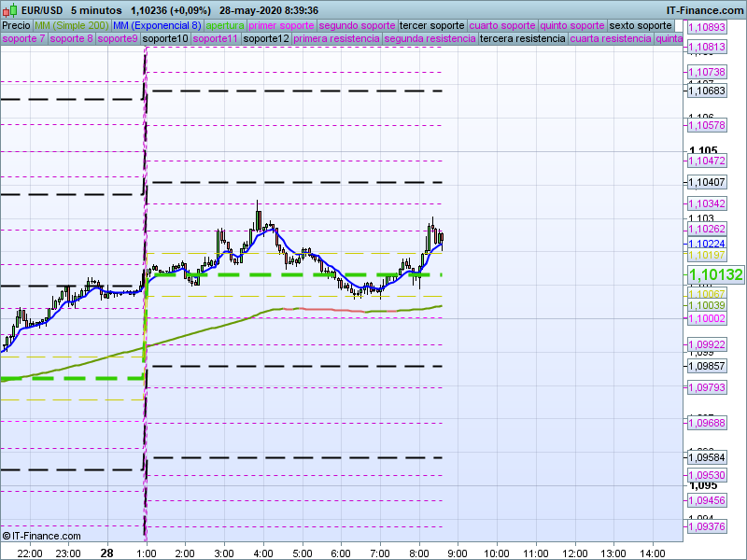Click the tercer soporte legend label

pos(430,25)
